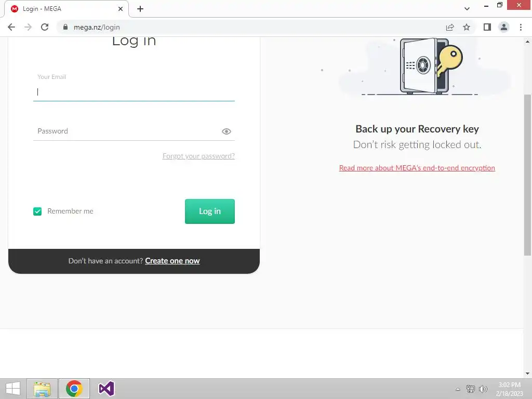Open the Forgot your password link
The width and height of the screenshot is (532, 399).
198,156
